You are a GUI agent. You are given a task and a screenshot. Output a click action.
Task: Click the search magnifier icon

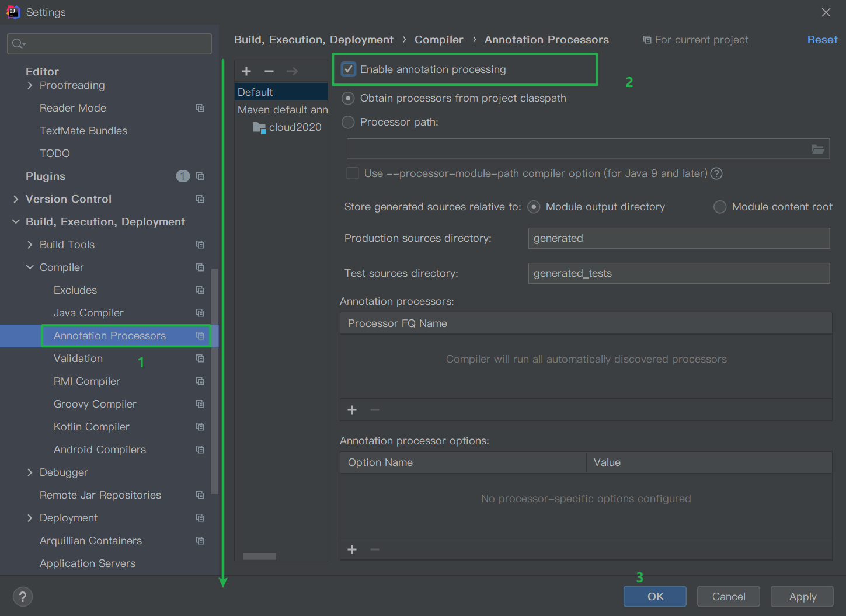click(x=19, y=44)
